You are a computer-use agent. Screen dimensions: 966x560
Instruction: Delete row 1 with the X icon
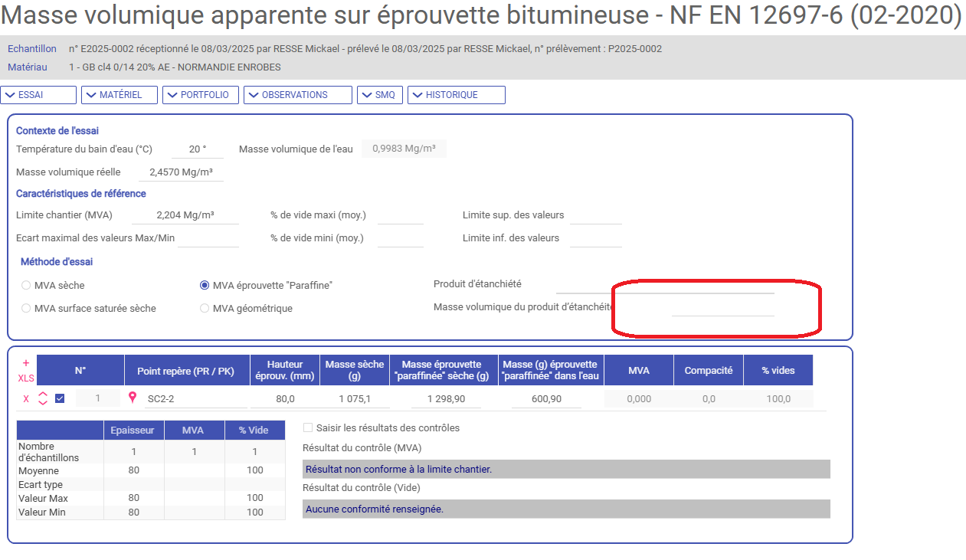[26, 399]
